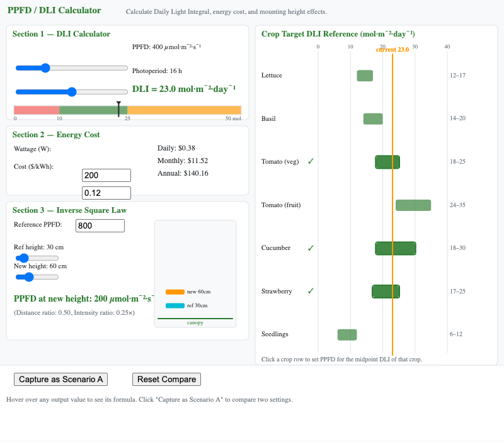The height and width of the screenshot is (442, 504).
Task: Click Capture as Scenario A button
Action: 60,380
